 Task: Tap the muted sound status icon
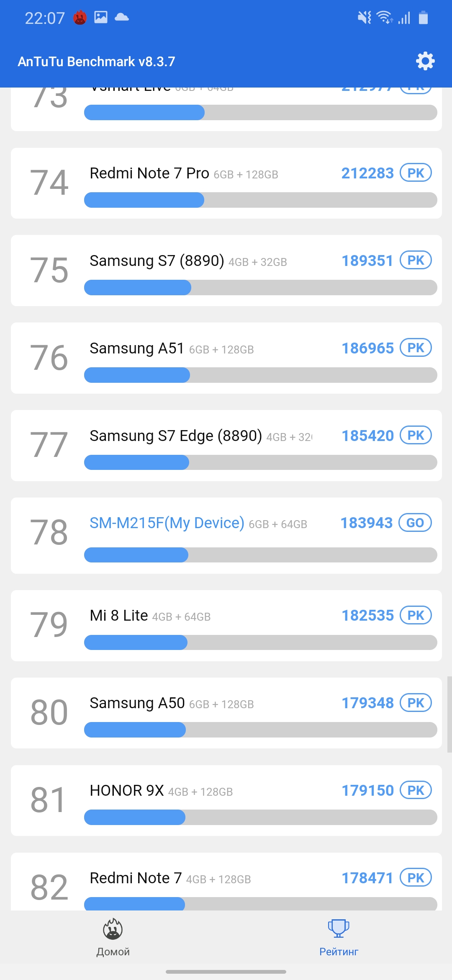click(364, 18)
